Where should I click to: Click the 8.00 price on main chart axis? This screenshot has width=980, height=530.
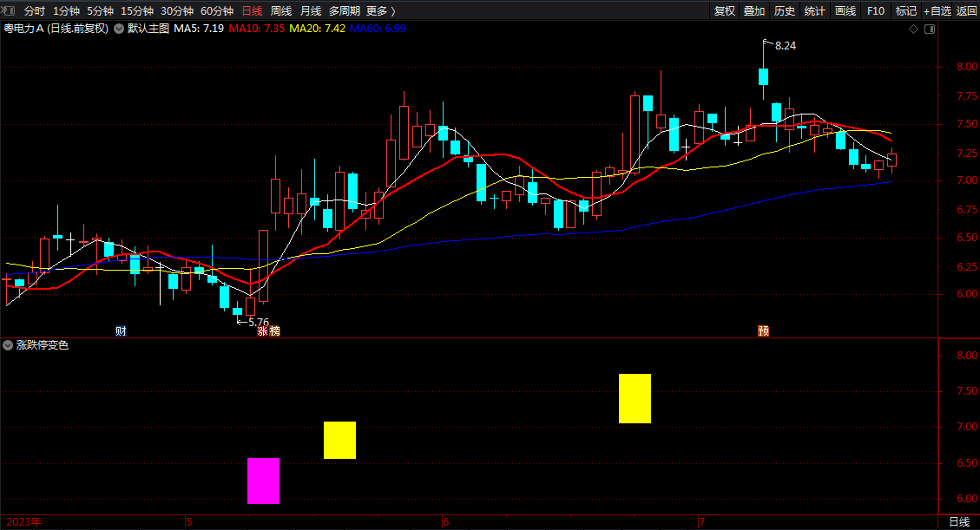(967, 67)
